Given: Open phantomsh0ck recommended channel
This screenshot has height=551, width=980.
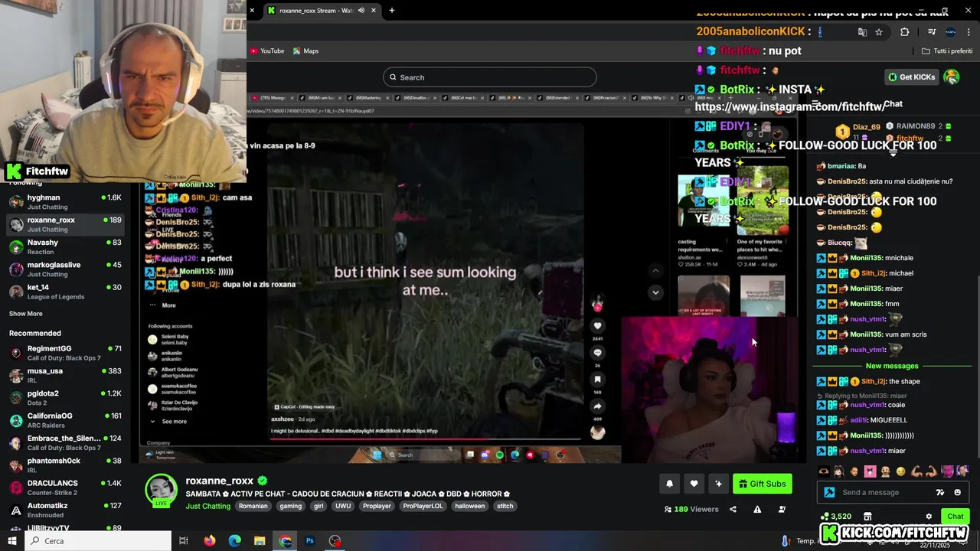Looking at the screenshot, I should [x=65, y=465].
